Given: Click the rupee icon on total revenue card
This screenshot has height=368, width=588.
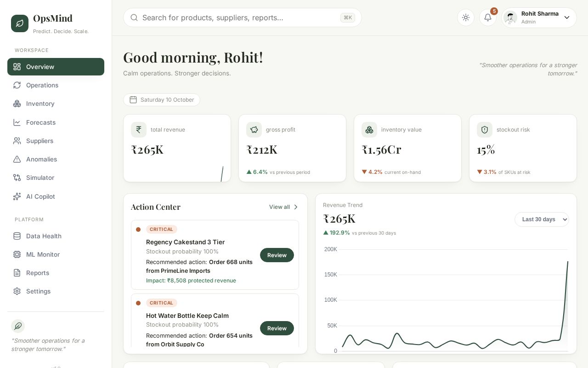Looking at the screenshot, I should coord(139,130).
